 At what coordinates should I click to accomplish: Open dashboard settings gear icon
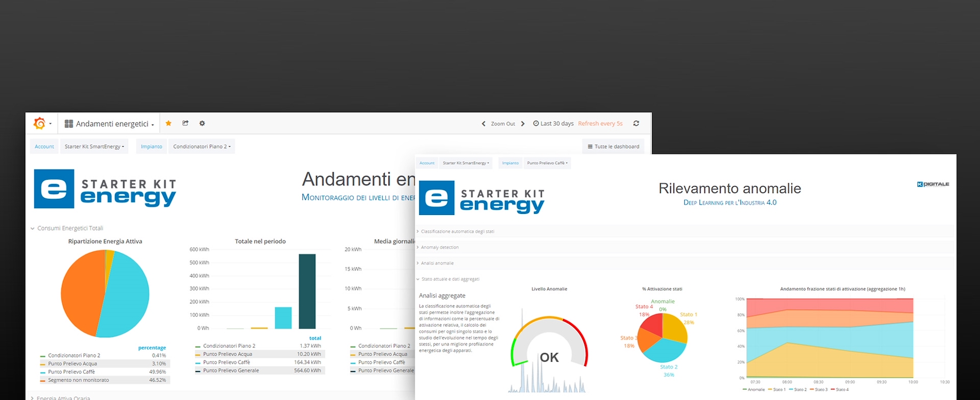(x=202, y=123)
